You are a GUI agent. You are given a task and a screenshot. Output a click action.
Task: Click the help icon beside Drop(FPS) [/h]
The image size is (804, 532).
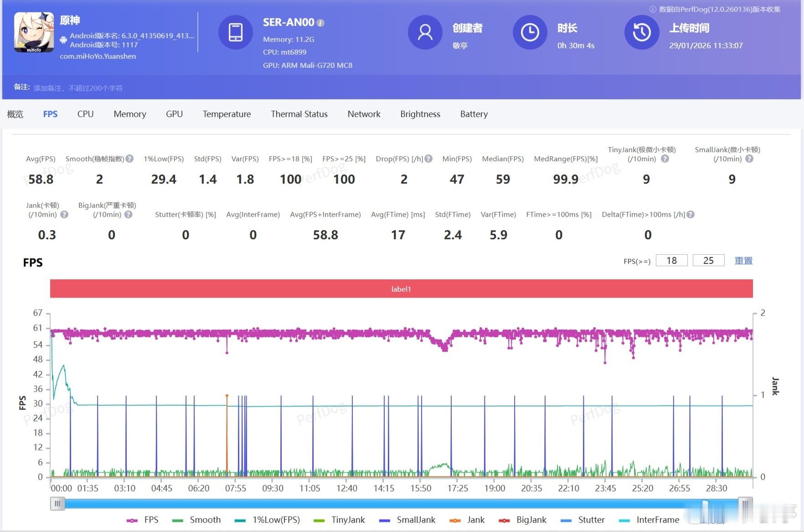click(428, 159)
